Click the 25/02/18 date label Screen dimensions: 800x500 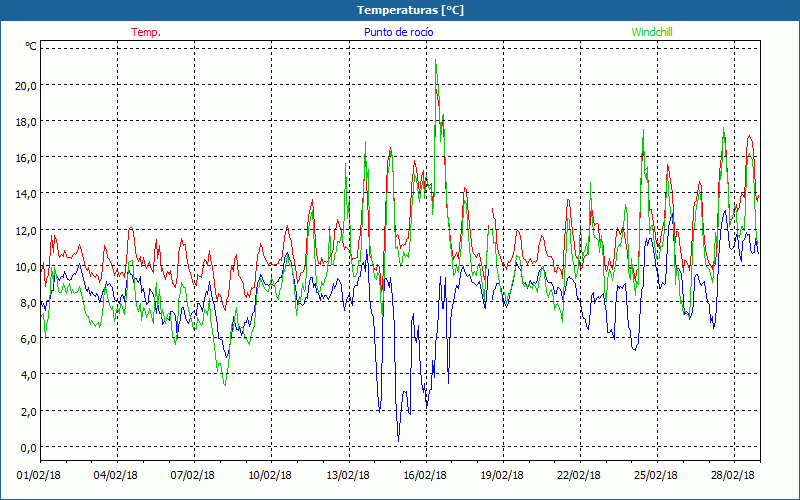pos(656,475)
